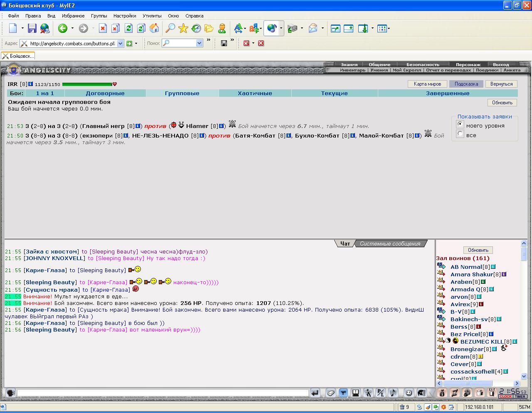Click the chat filter funnel icon
Viewport: 532px width, 413px height.
point(343,393)
